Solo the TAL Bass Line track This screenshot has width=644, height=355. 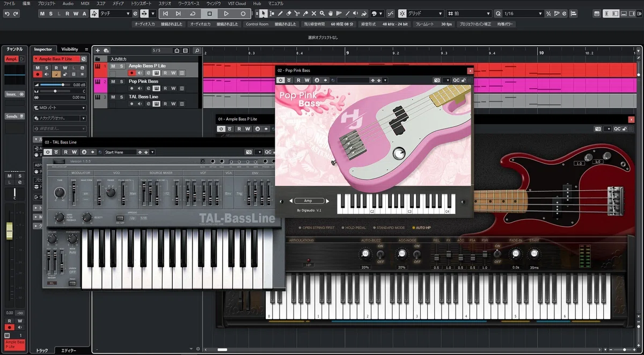pos(121,97)
